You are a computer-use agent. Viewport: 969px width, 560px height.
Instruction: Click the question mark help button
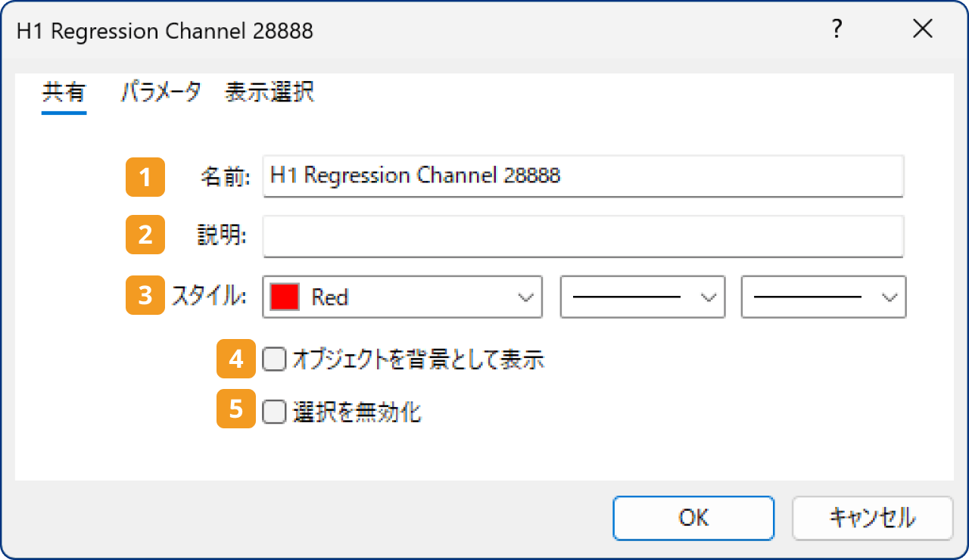[837, 30]
